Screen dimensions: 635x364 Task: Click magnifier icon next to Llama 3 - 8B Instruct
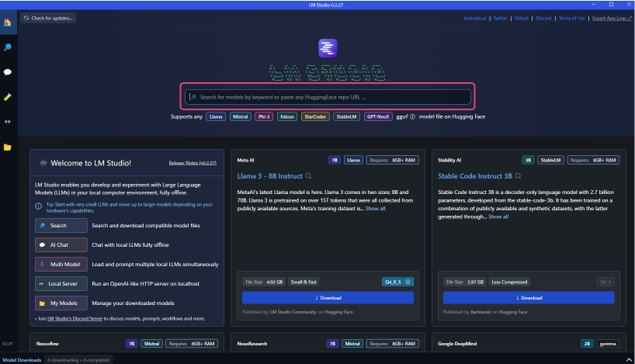coord(310,176)
